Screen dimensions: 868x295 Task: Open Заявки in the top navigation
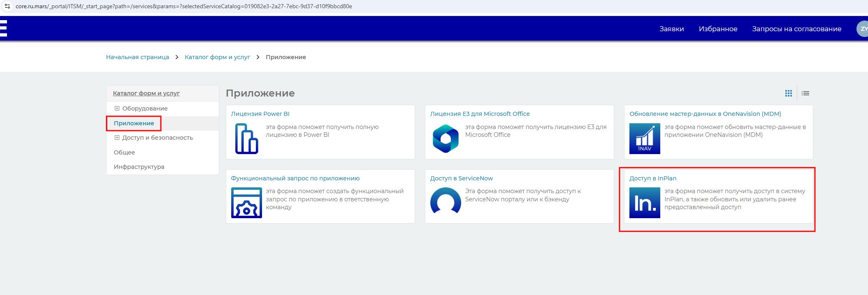[671, 29]
